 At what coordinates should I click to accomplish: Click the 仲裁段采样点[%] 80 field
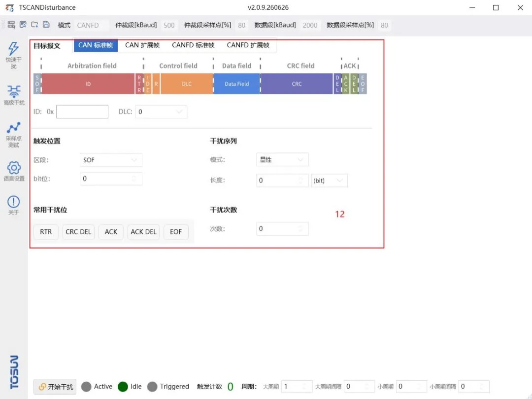(241, 25)
